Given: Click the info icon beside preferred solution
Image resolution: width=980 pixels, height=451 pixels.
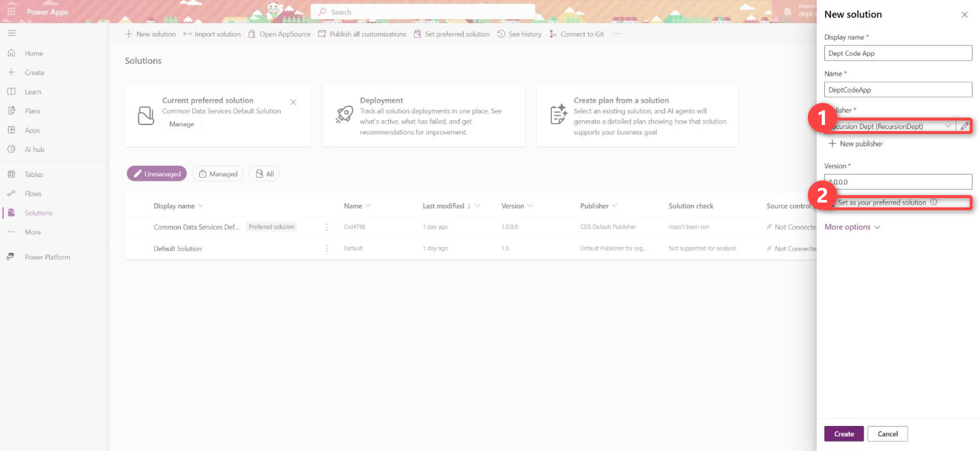Looking at the screenshot, I should coord(934,202).
